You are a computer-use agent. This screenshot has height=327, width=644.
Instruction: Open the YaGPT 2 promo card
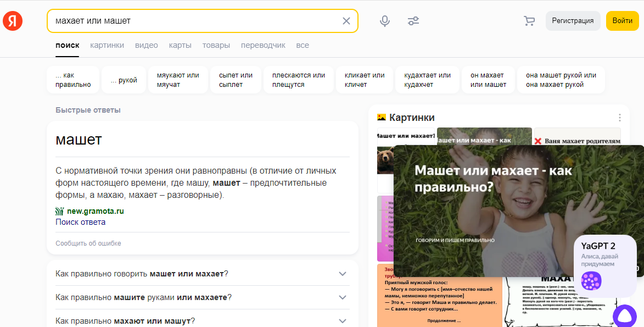point(605,265)
